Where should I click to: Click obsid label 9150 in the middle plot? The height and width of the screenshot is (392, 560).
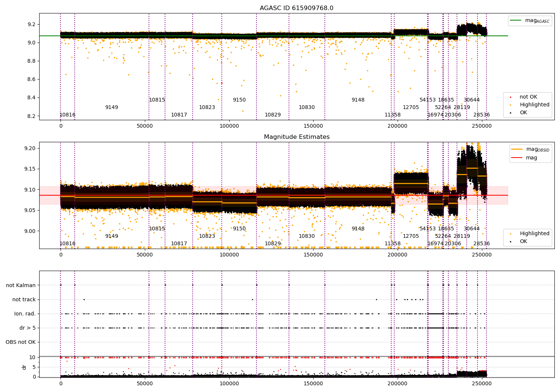(239, 229)
